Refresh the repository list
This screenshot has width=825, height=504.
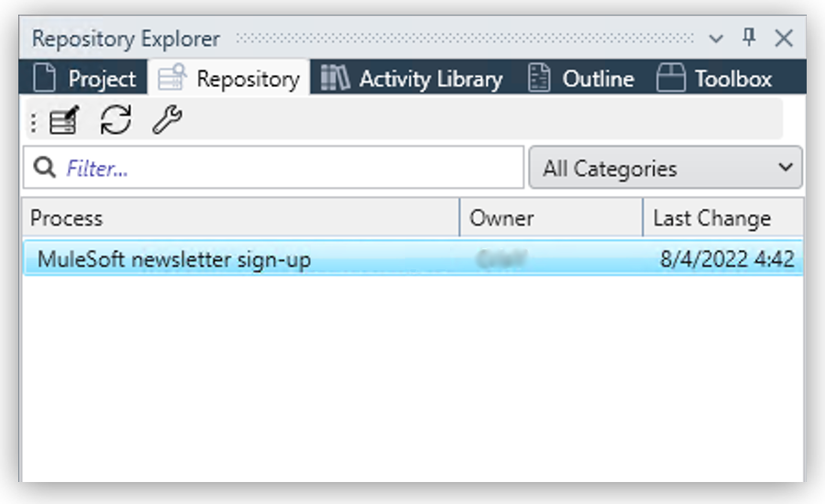pos(115,120)
